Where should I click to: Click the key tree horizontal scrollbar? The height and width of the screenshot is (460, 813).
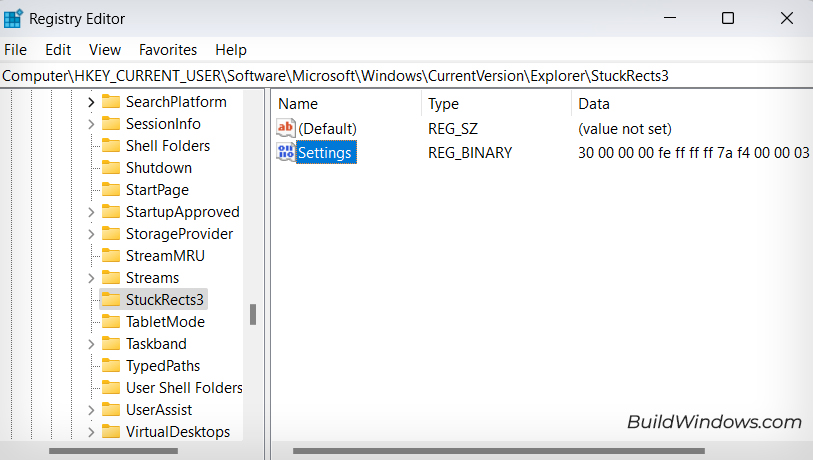(114, 451)
